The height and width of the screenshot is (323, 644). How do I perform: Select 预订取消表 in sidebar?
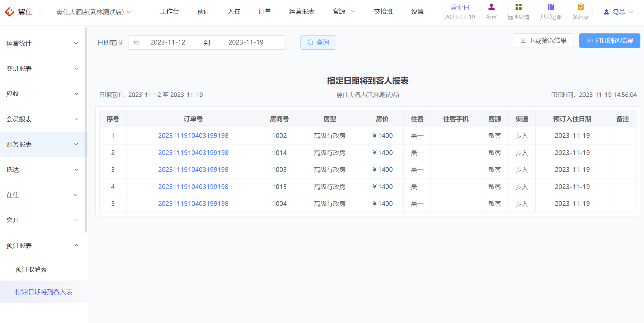tap(31, 269)
